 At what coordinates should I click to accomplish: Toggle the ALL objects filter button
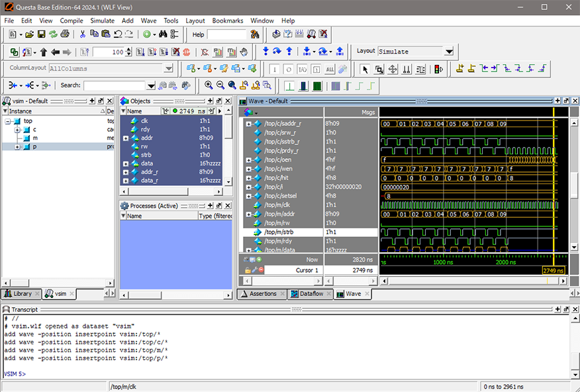330,69
